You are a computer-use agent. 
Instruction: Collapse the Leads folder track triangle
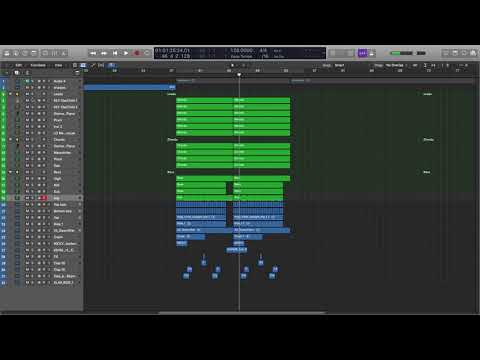click(x=10, y=94)
